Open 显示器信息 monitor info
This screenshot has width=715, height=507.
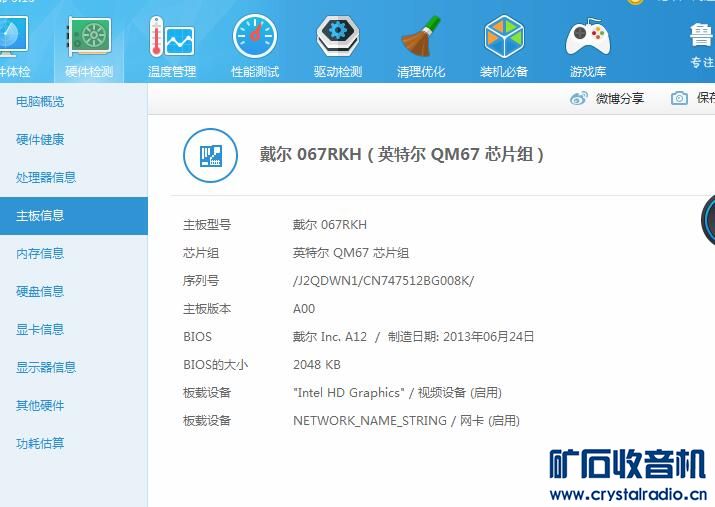coord(46,367)
